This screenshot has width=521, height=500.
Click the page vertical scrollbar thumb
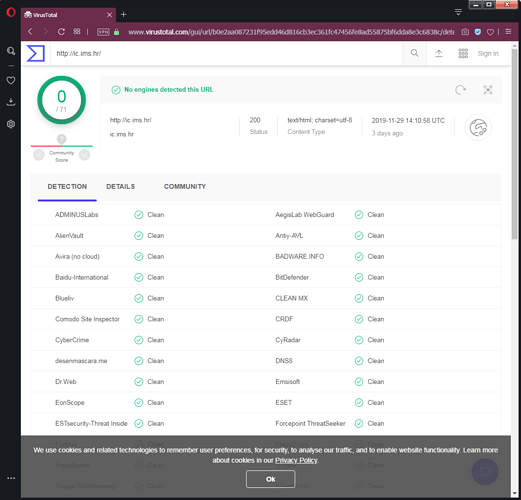(515, 143)
